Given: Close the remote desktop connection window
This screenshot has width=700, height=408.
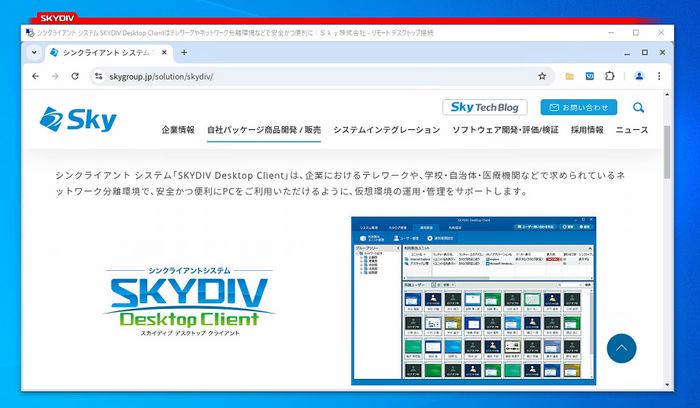Looking at the screenshot, I should [661, 33].
